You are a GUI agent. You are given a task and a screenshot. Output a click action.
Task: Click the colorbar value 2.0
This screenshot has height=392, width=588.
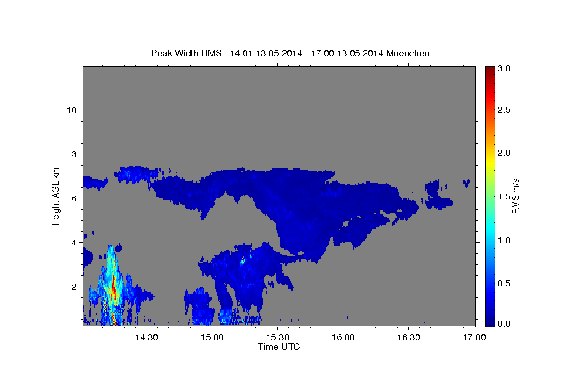click(x=504, y=153)
